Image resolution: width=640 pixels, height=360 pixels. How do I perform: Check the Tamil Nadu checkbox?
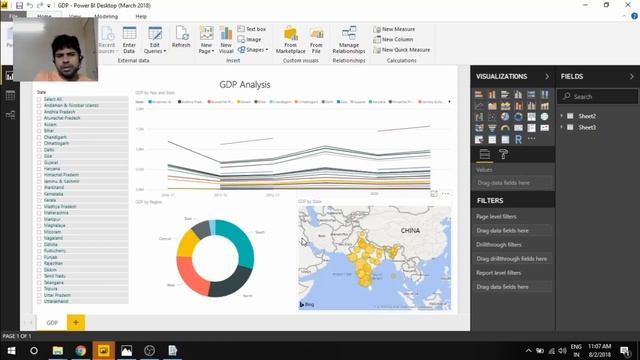[x=39, y=276]
